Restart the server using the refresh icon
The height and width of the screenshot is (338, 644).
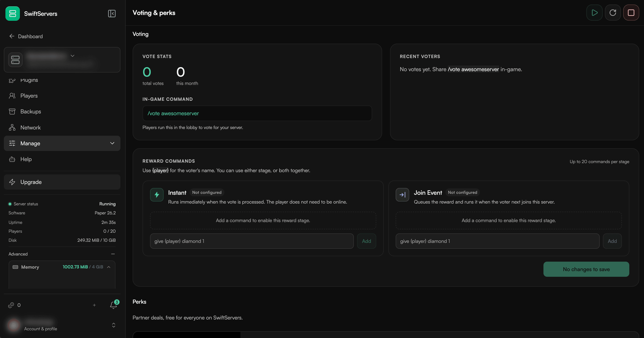[613, 13]
